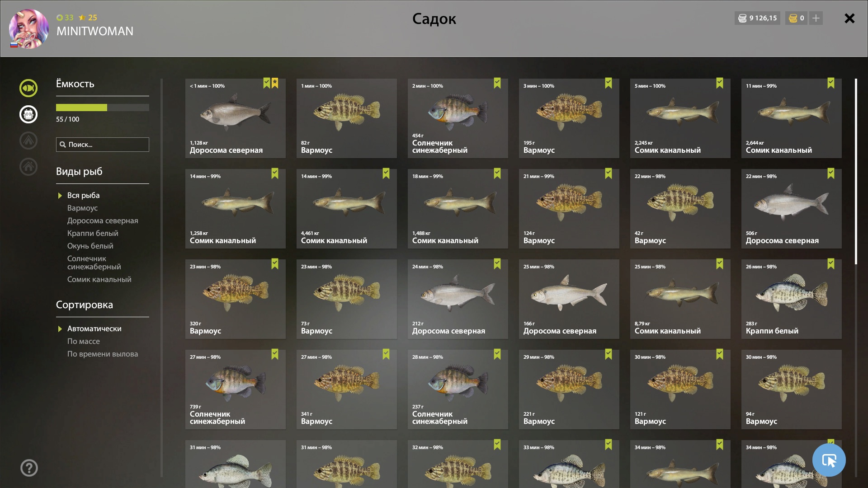The width and height of the screenshot is (868, 488).
Task: Click the plus icon to add gold
Action: click(816, 18)
